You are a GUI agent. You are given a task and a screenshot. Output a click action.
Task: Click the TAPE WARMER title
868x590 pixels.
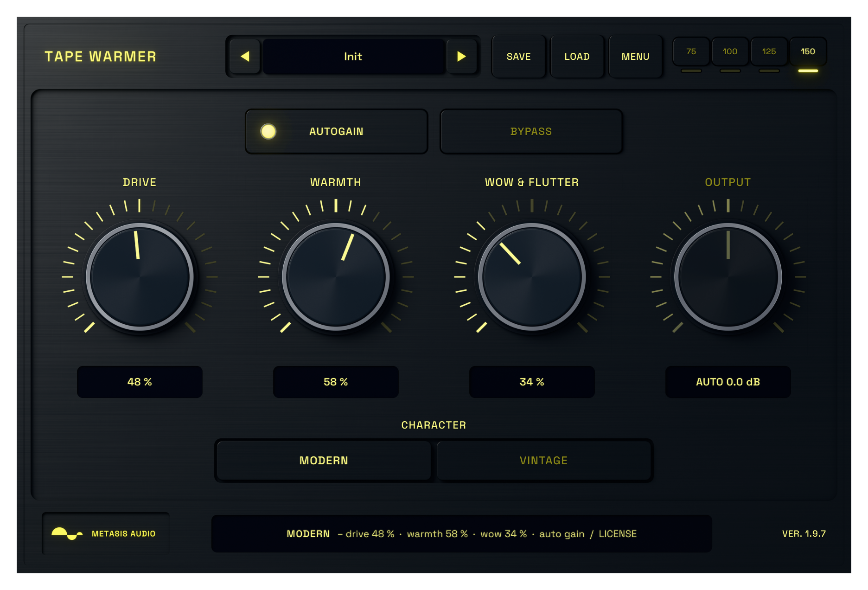(x=101, y=57)
